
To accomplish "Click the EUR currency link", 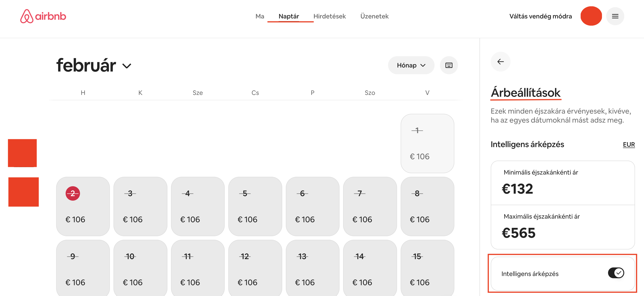I will pyautogui.click(x=629, y=145).
